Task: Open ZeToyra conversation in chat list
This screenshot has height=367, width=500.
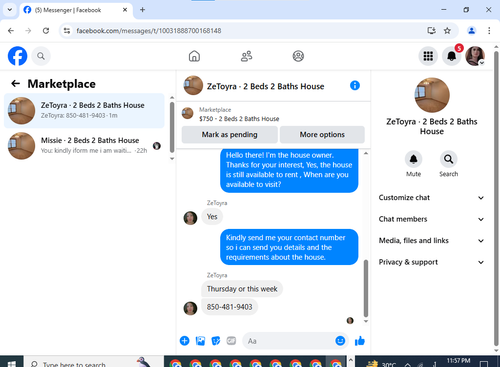Action: click(x=84, y=110)
